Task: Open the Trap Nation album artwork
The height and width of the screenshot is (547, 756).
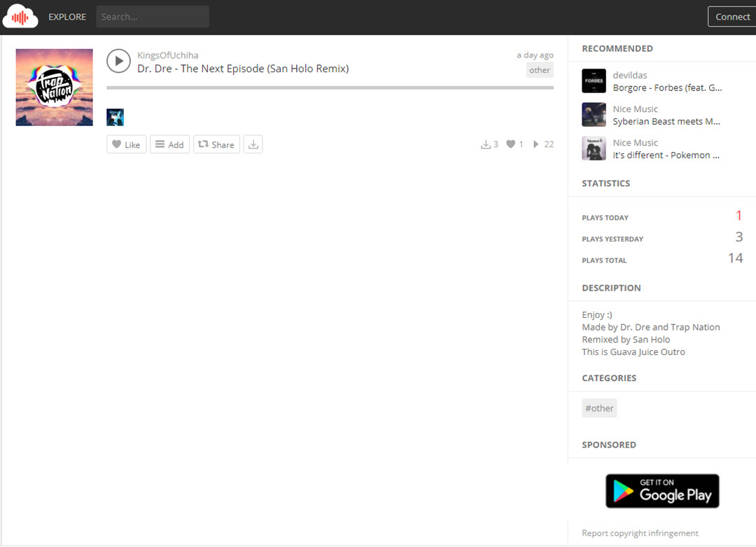Action: pos(54,88)
